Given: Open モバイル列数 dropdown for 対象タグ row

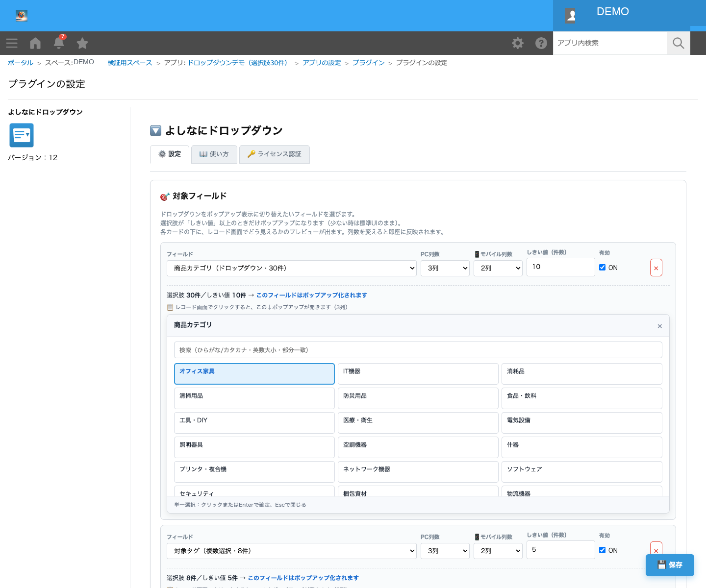Looking at the screenshot, I should [498, 551].
